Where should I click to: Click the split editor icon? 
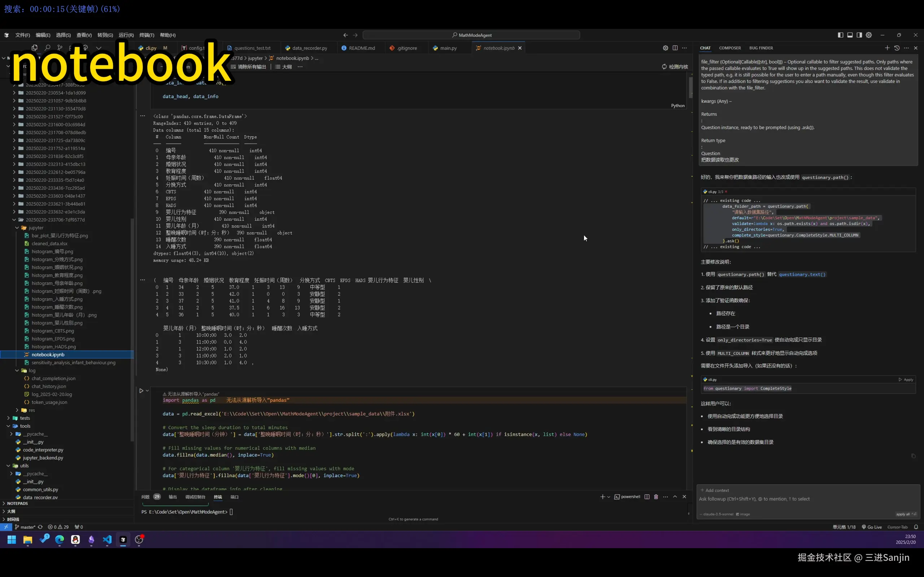click(675, 48)
